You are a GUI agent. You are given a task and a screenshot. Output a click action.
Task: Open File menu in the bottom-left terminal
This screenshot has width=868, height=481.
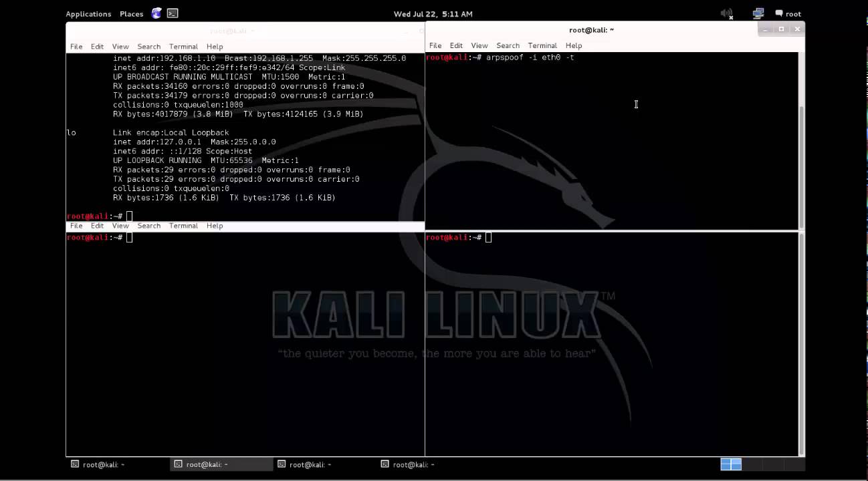click(76, 226)
